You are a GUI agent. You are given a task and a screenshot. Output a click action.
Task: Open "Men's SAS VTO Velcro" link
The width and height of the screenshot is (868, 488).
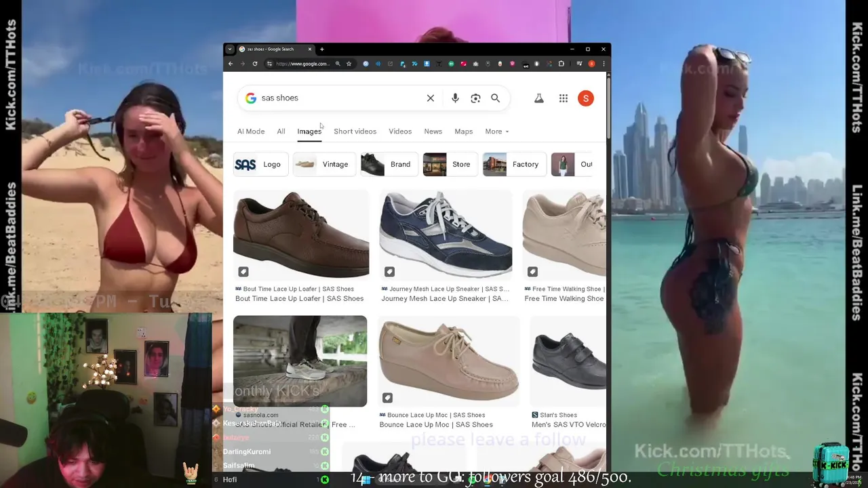click(x=569, y=425)
